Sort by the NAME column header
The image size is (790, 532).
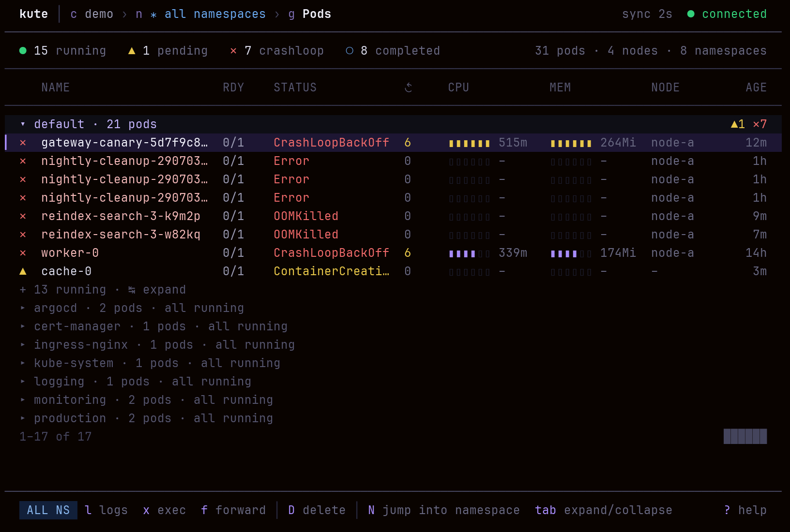click(x=56, y=88)
